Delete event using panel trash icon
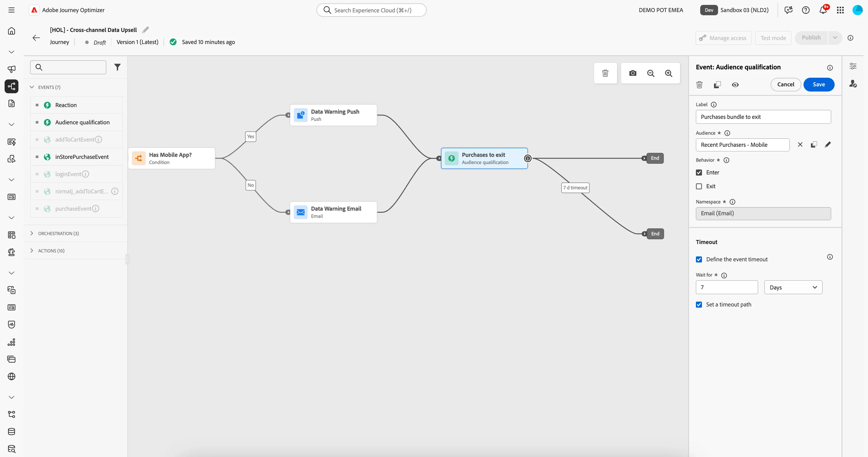 tap(700, 85)
